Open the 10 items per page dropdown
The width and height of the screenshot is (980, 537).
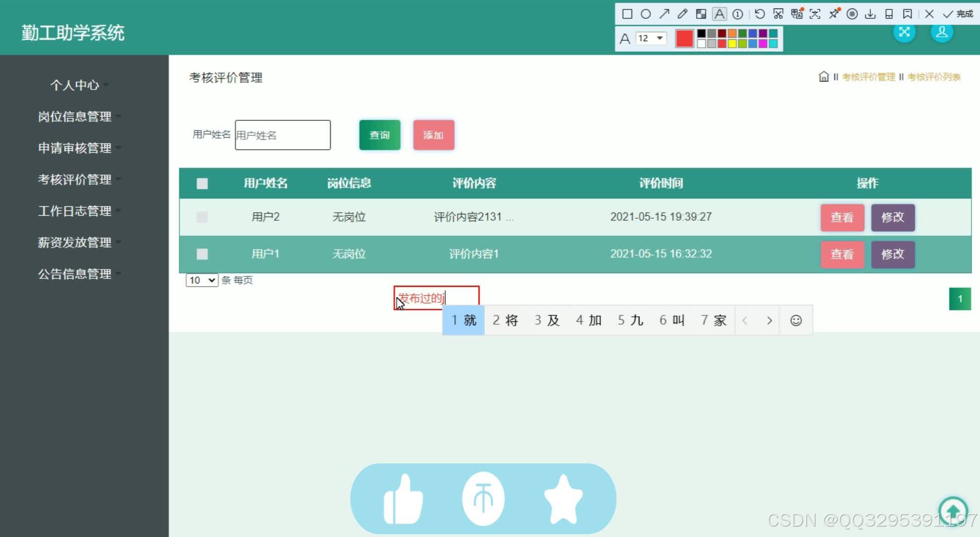[x=202, y=280]
